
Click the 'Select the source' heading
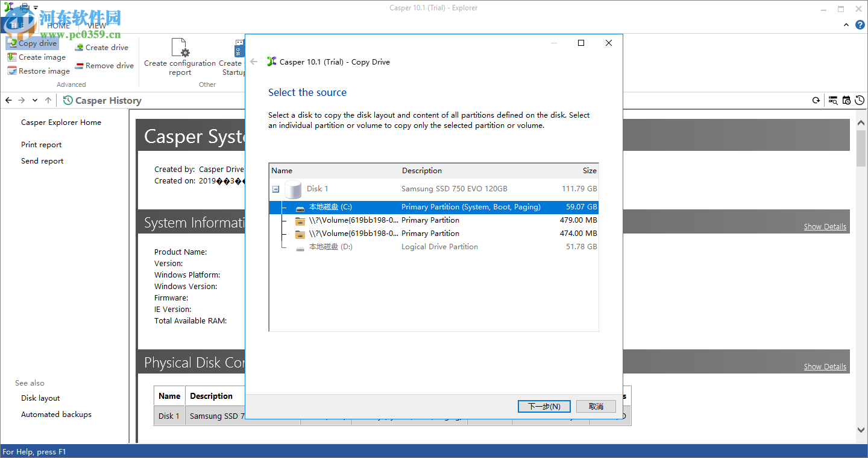pyautogui.click(x=307, y=92)
